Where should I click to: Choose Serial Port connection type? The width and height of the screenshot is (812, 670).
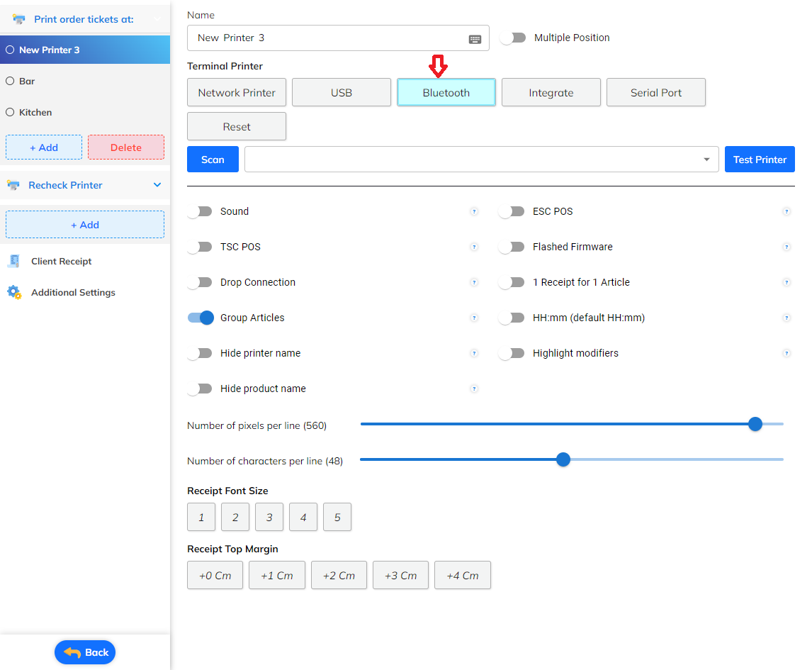pos(656,93)
